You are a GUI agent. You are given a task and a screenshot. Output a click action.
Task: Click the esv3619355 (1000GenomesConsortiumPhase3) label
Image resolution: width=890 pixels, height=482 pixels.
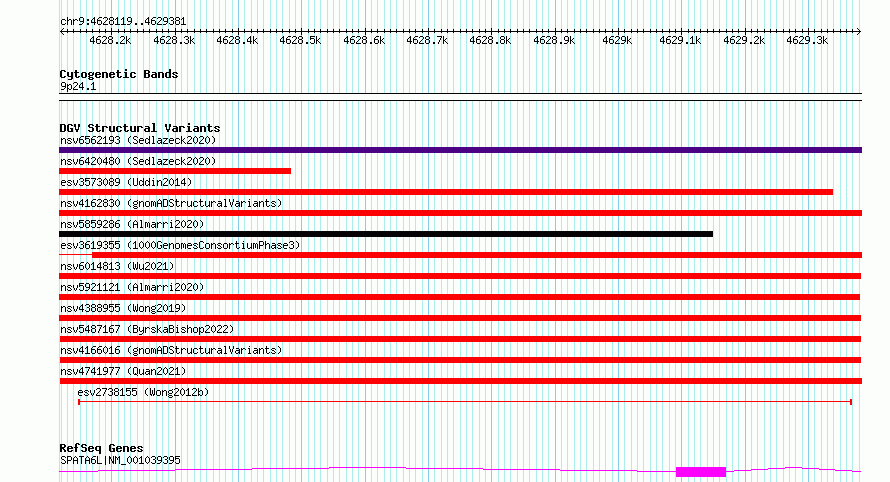tap(180, 245)
